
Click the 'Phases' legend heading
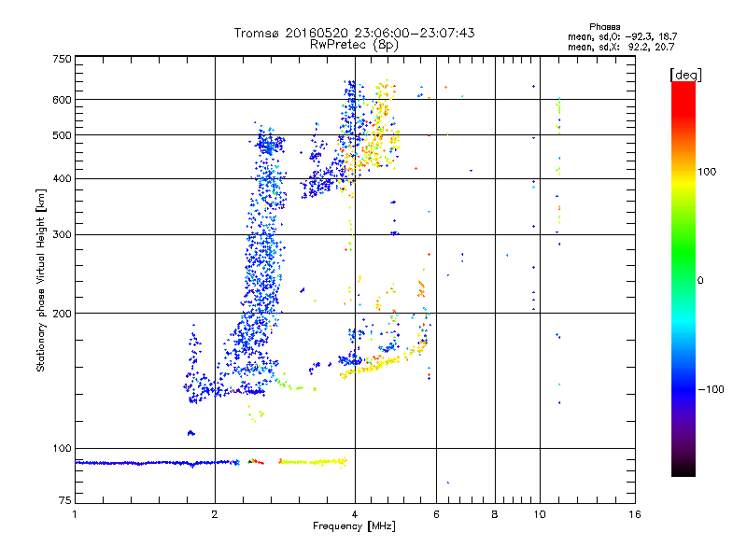pos(604,27)
